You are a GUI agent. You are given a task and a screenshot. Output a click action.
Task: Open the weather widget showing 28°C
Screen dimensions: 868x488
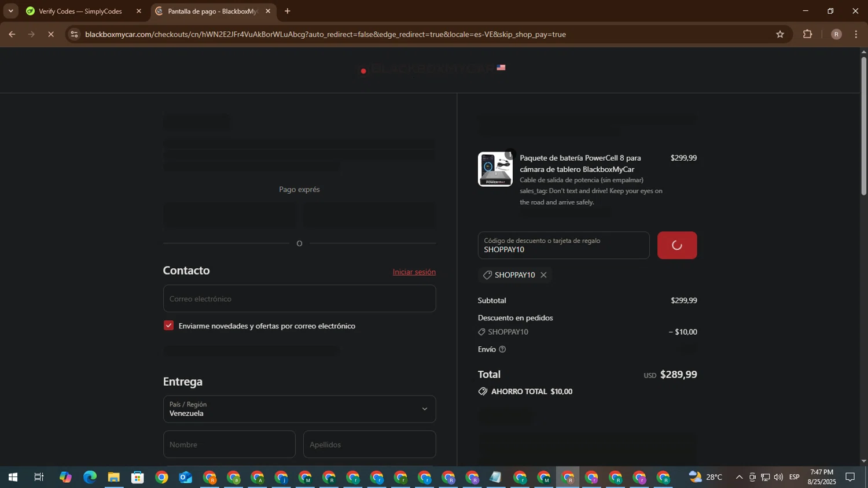click(705, 477)
